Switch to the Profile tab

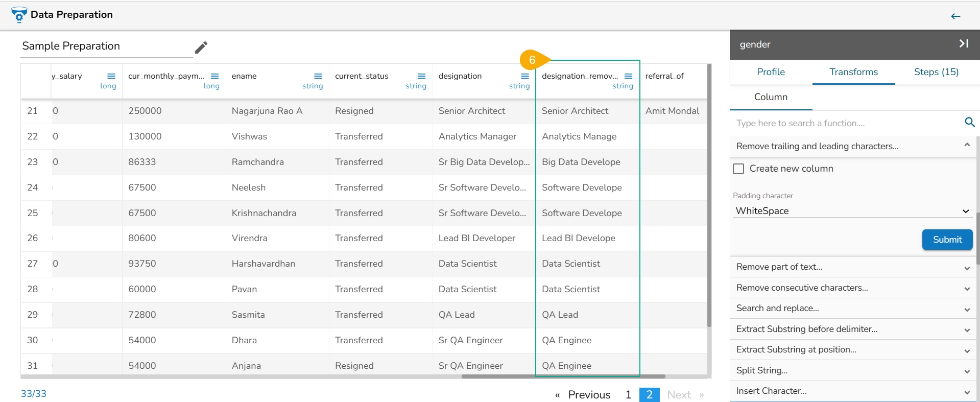(x=771, y=72)
